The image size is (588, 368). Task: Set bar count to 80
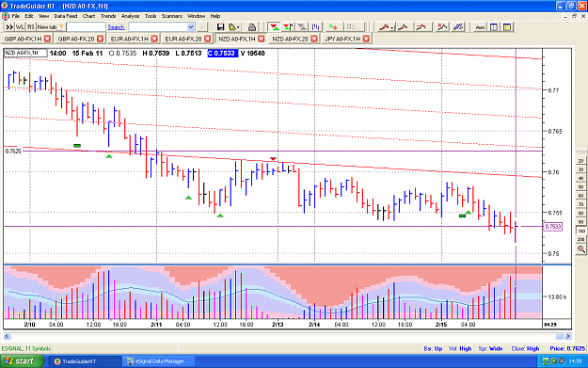click(x=580, y=213)
